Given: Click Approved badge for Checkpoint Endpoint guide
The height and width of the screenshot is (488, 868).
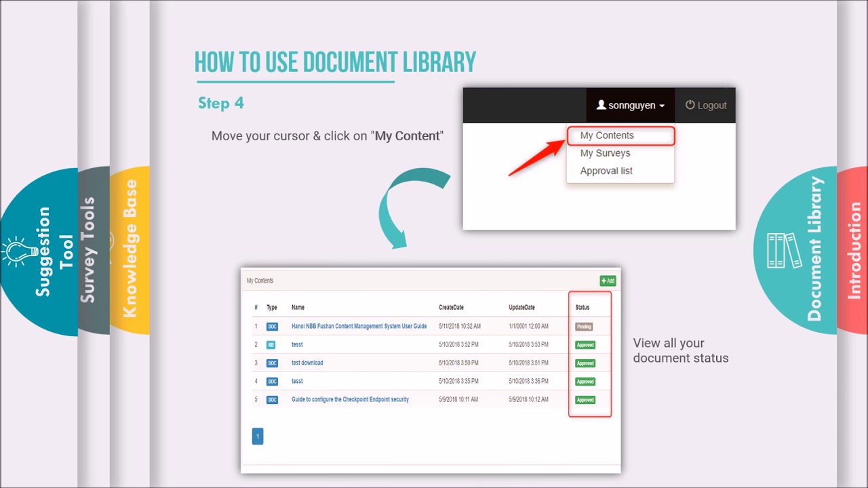Looking at the screenshot, I should pyautogui.click(x=585, y=400).
